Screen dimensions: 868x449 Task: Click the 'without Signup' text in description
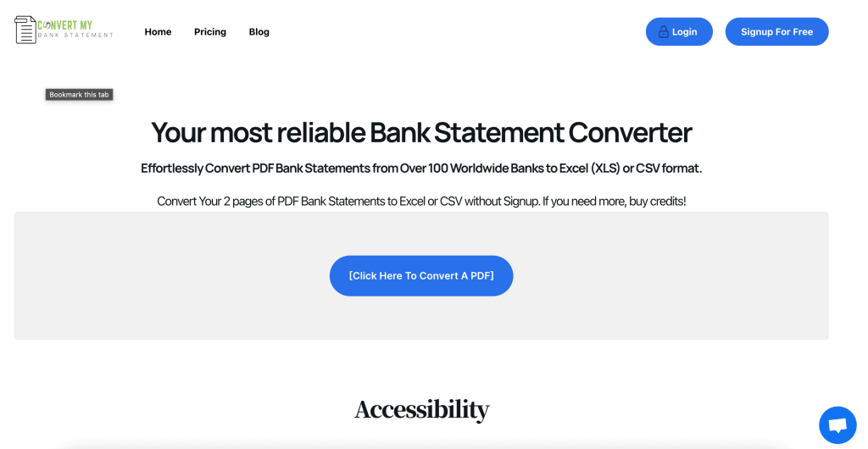point(502,202)
